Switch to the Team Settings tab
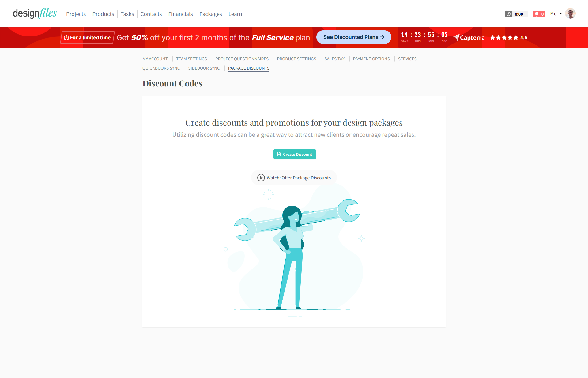Image resolution: width=588 pixels, height=378 pixels. click(191, 59)
